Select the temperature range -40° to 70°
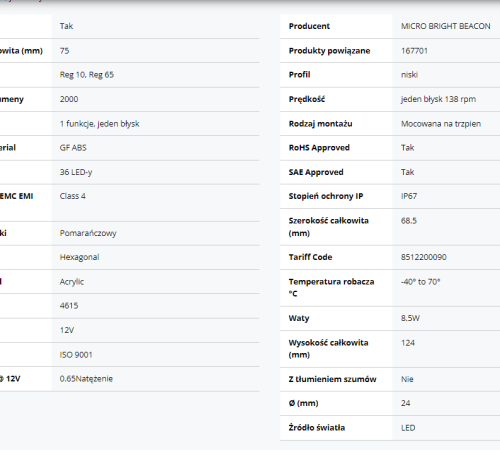This screenshot has width=500, height=450. pyautogui.click(x=420, y=282)
